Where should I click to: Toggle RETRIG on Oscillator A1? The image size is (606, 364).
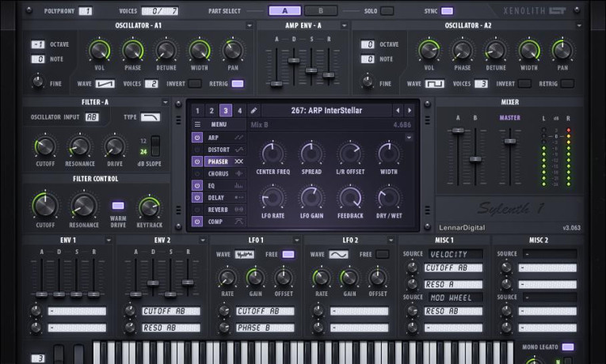tap(238, 84)
